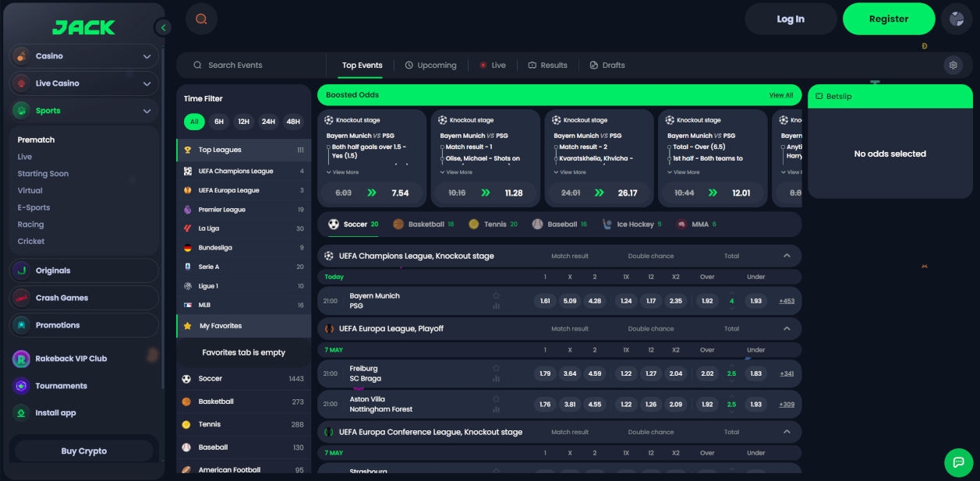Select the Baseball sport tab
The height and width of the screenshot is (481, 980).
click(560, 225)
